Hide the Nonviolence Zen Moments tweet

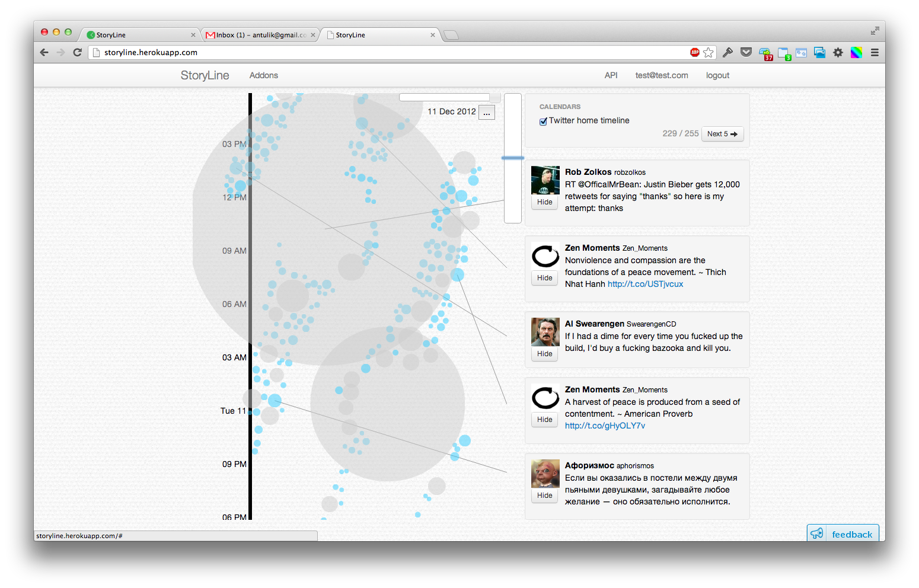(x=544, y=278)
